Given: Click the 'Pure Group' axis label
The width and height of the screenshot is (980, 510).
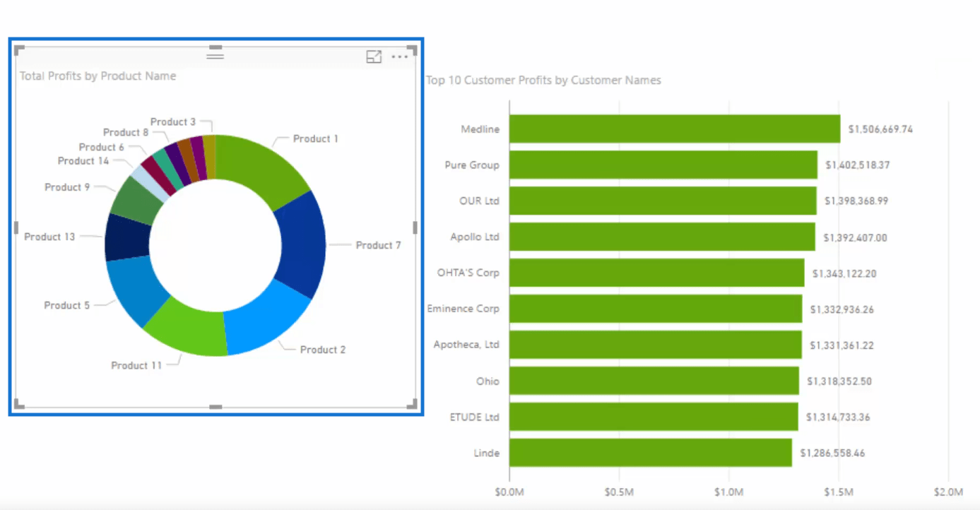Looking at the screenshot, I should point(472,165).
